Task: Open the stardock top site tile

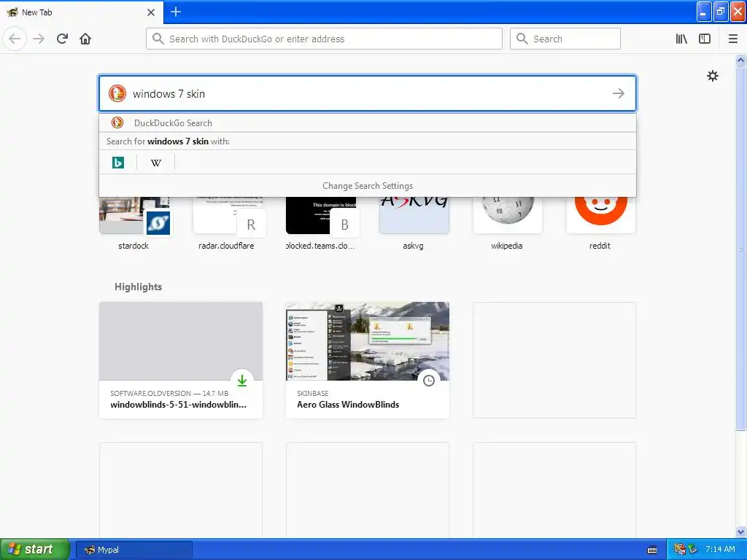Action: point(134,224)
